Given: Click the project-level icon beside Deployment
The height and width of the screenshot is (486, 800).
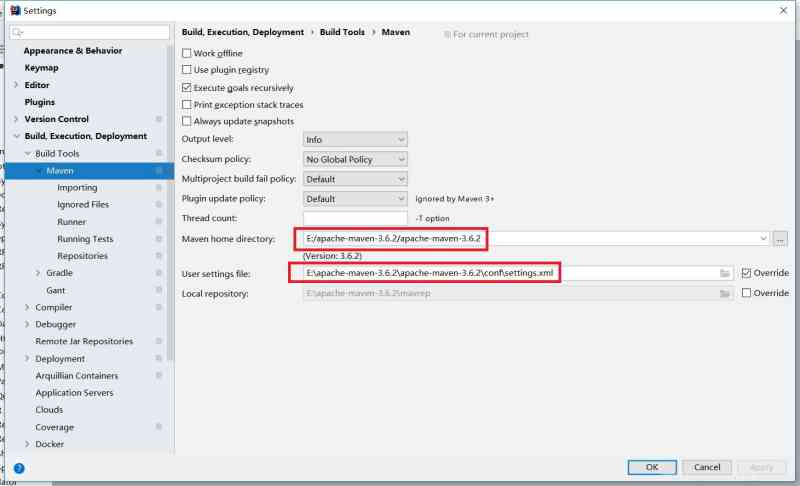Looking at the screenshot, I should click(x=159, y=359).
